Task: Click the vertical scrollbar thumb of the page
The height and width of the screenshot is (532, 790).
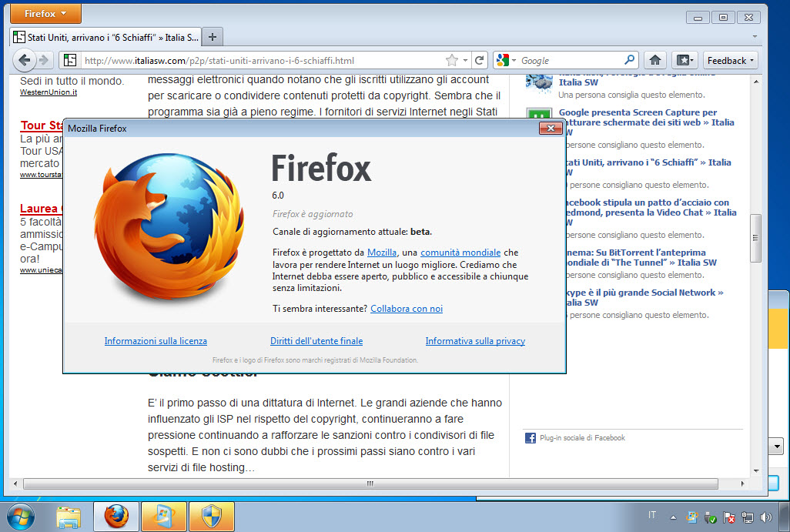Action: 755,238
